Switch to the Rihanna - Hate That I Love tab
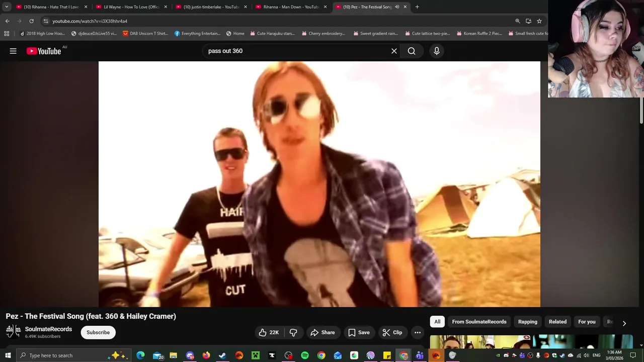Viewport: 644px width, 362px height. click(51, 7)
